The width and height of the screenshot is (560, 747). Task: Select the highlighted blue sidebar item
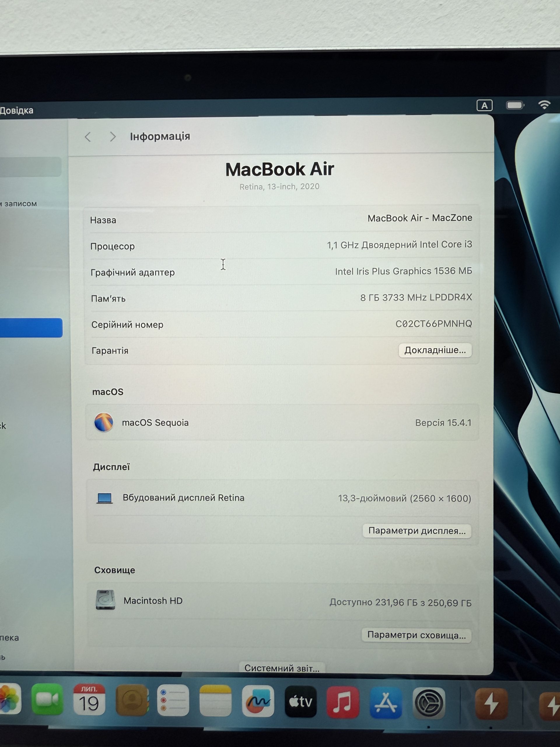click(31, 328)
